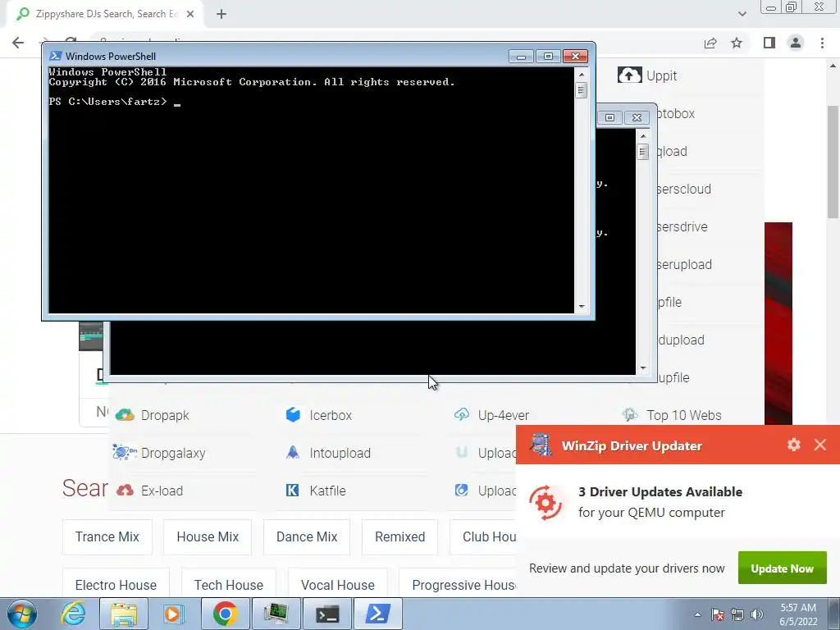Image resolution: width=840 pixels, height=630 pixels.
Task: Click PowerShell scrollbar up arrow
Action: click(582, 73)
